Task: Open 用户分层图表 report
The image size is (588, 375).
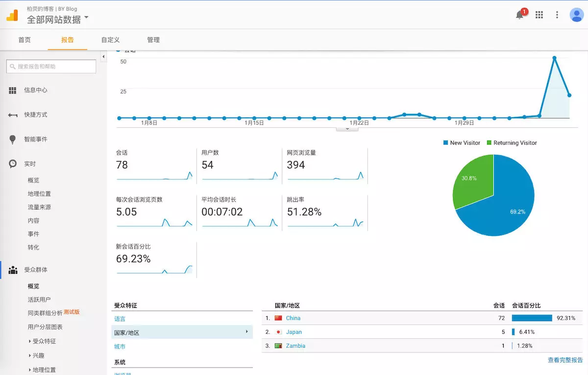Action: tap(45, 327)
